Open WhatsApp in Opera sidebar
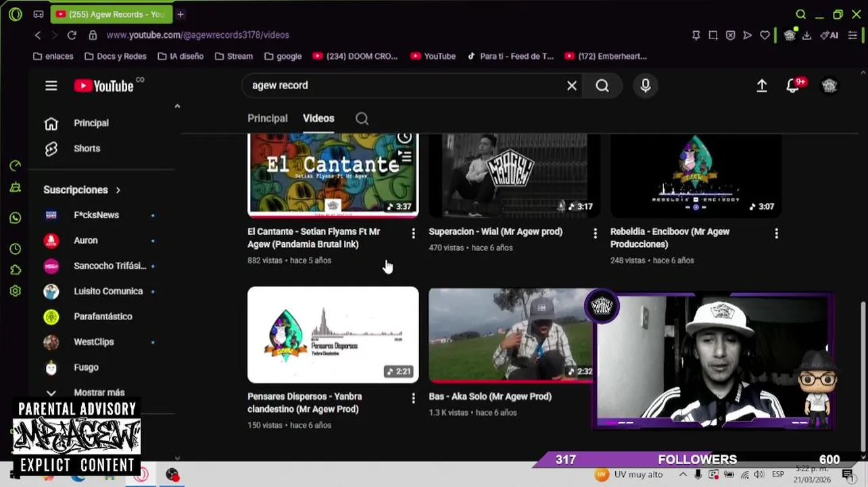Image resolution: width=868 pixels, height=487 pixels. click(x=15, y=218)
